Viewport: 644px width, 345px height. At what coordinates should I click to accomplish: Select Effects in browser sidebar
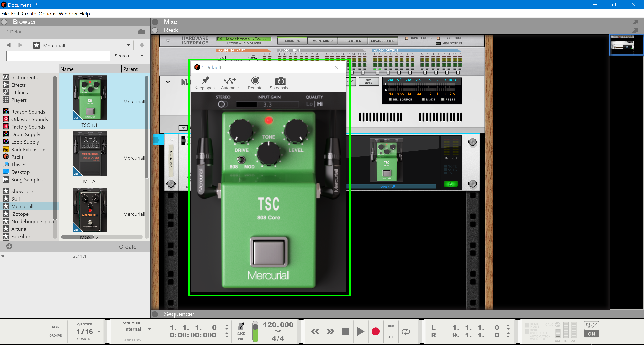point(18,85)
